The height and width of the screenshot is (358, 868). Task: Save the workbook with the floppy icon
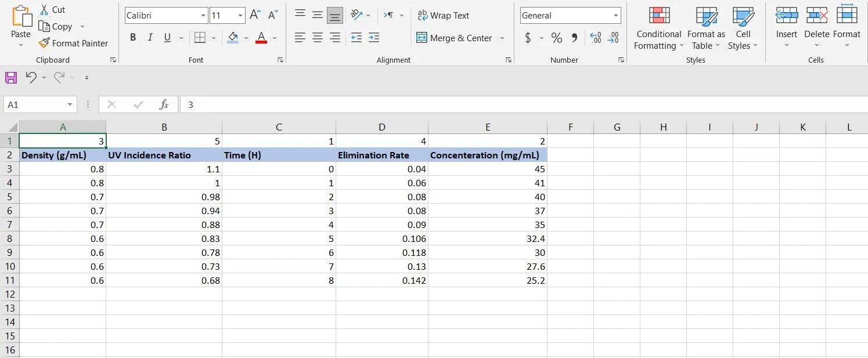pyautogui.click(x=10, y=77)
